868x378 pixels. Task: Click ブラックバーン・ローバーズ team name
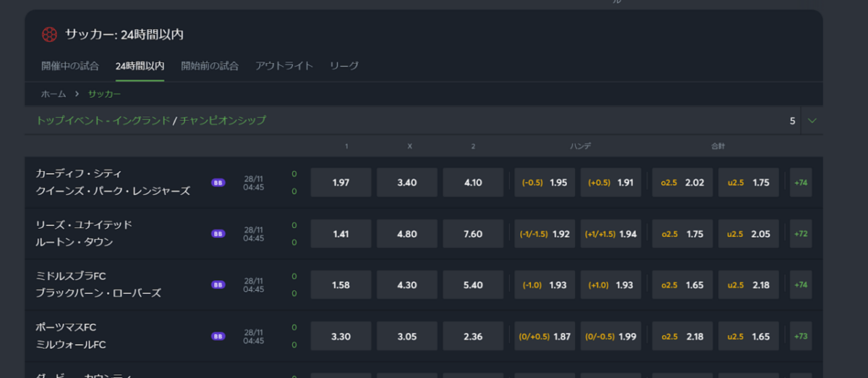(98, 293)
